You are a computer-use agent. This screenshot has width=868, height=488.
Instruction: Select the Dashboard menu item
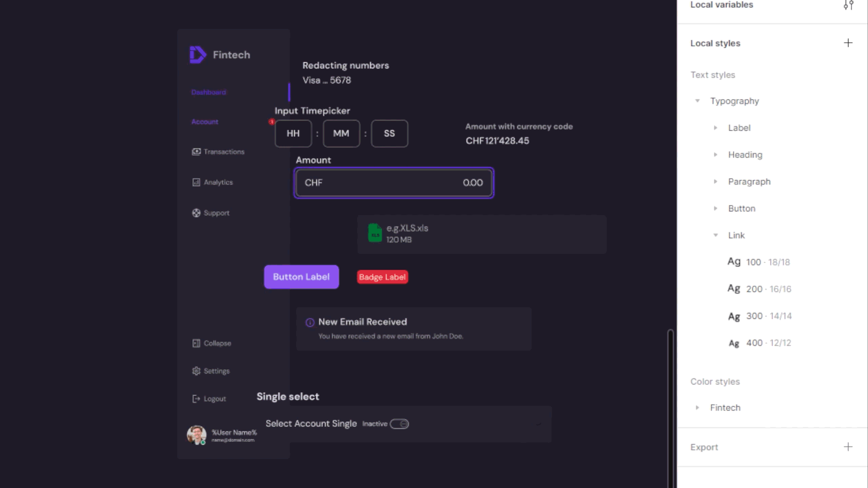[209, 92]
